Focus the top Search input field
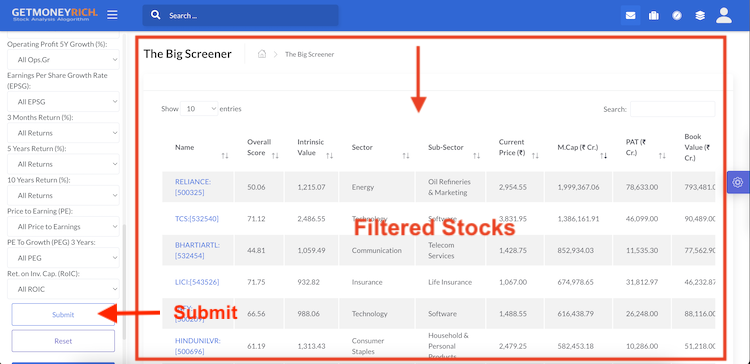The height and width of the screenshot is (364, 750). point(241,15)
